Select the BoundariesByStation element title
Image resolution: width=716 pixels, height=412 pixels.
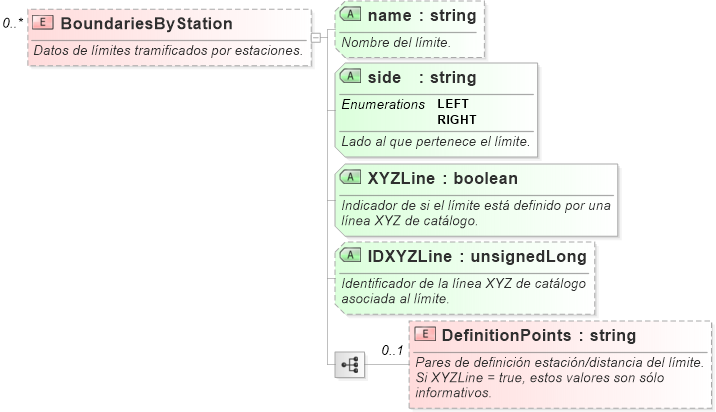point(147,23)
